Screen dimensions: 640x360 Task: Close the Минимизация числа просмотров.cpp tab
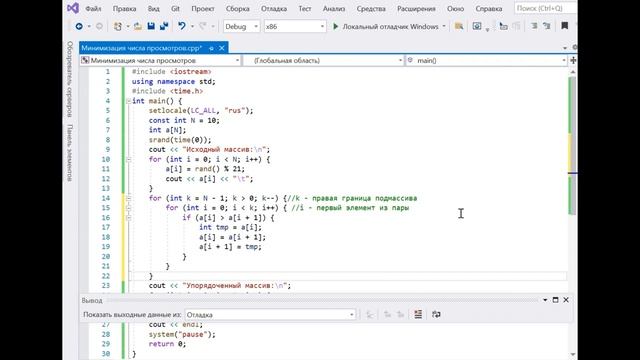click(x=222, y=48)
